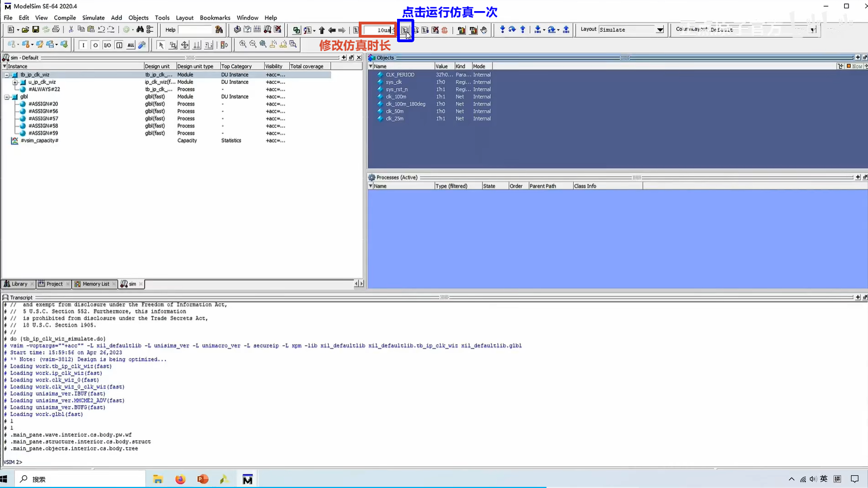Click the Objects Value column header

(x=444, y=66)
